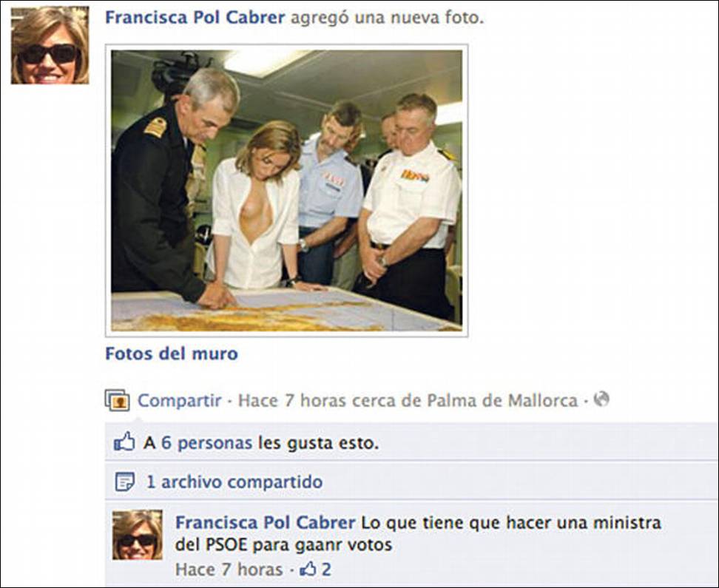Viewport: 719px width, 588px height.
Task: Click the note icon beside archivo compartido
Action: click(124, 481)
